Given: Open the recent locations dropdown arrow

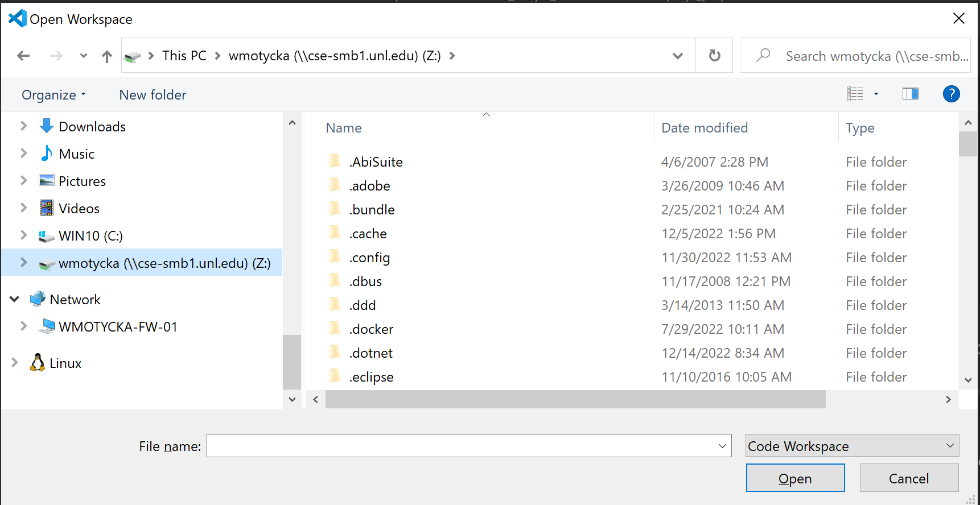Looking at the screenshot, I should point(84,56).
